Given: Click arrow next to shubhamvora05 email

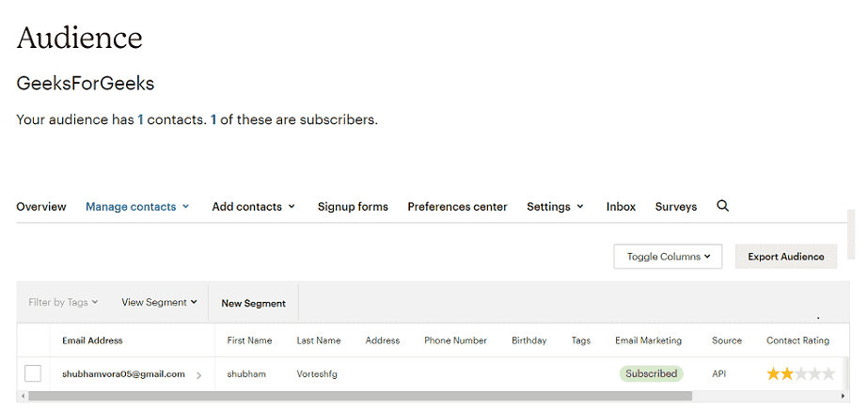Looking at the screenshot, I should [198, 374].
